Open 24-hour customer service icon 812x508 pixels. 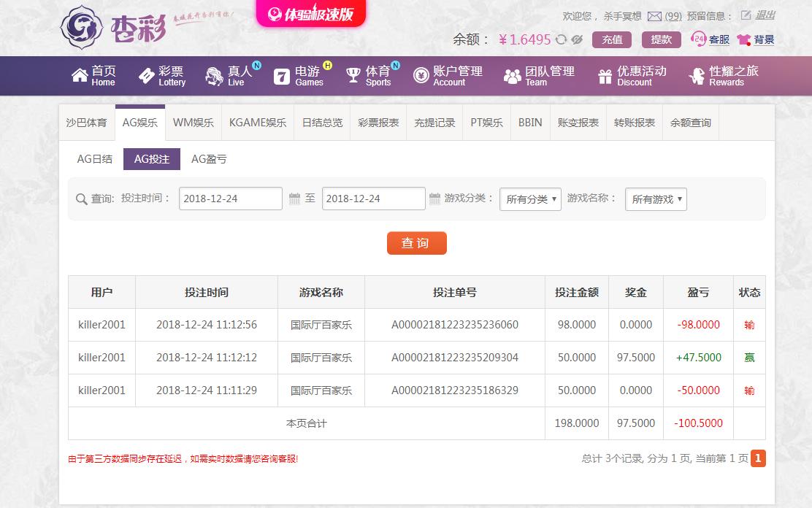pos(698,39)
